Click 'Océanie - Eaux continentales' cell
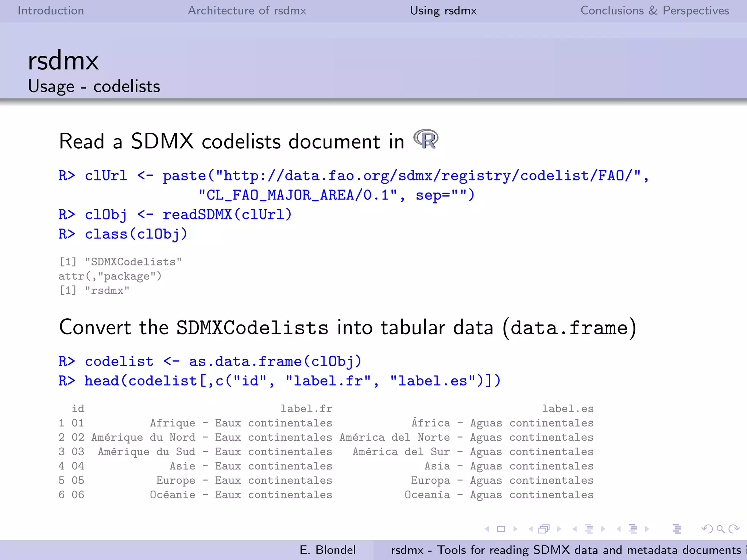The width and height of the screenshot is (747, 560). click(241, 495)
